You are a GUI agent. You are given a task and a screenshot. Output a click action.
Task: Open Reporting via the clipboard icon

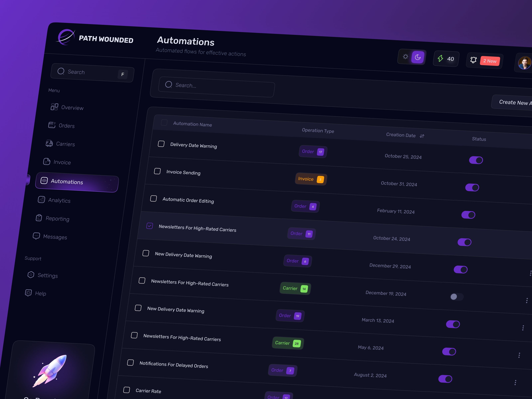[39, 218]
